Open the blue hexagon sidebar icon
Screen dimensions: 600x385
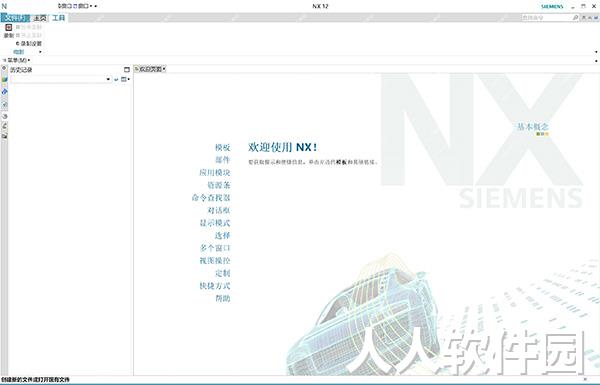(x=5, y=92)
